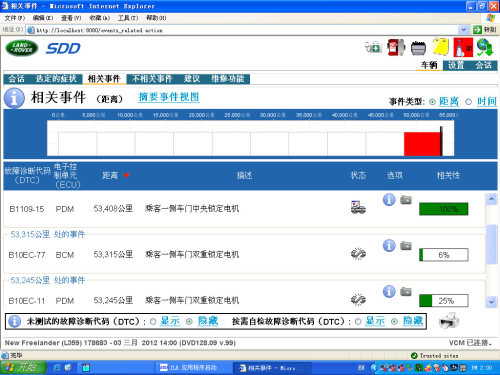
Task: Open the 编辑 menu
Action: coord(43,18)
